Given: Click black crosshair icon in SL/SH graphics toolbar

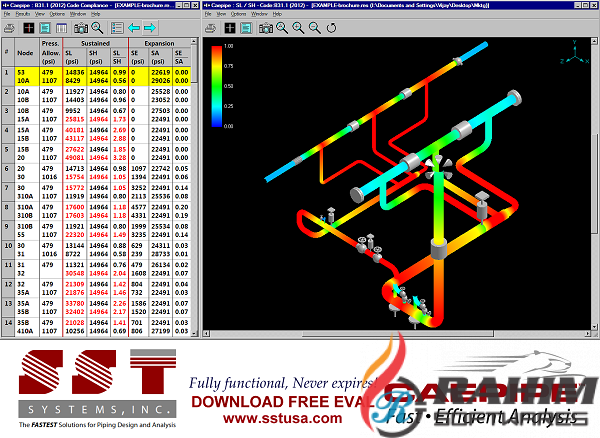Looking at the screenshot, I should coord(230,28).
